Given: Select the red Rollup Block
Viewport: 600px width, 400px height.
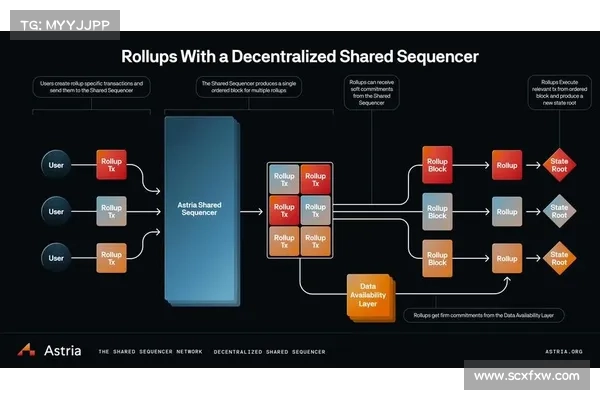Looking at the screenshot, I should tap(437, 165).
